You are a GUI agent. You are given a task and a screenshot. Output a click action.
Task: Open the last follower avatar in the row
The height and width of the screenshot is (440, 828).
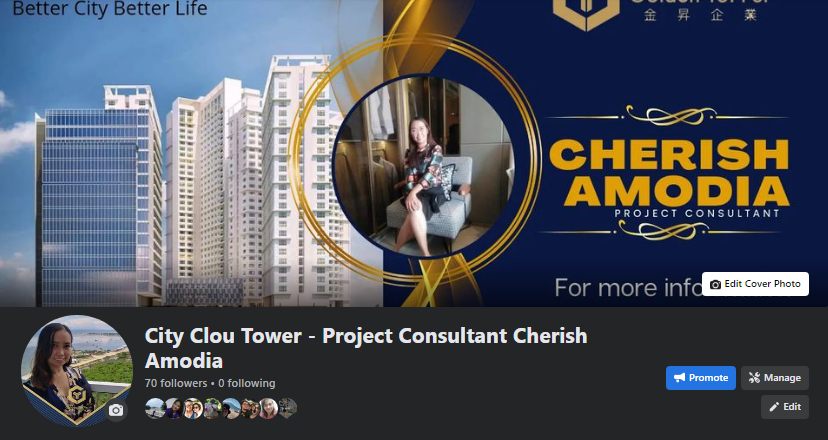287,408
